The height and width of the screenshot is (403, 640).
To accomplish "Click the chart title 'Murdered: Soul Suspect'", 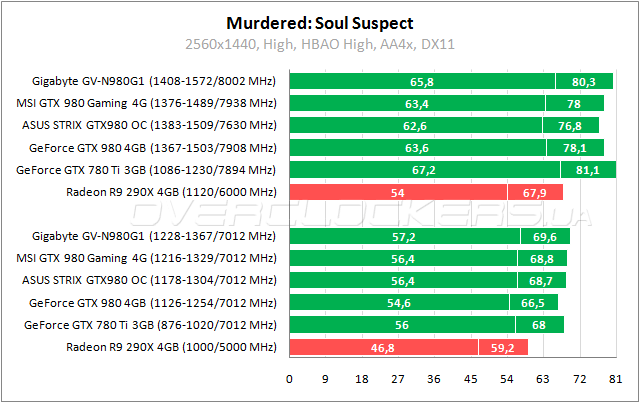I will pos(320,24).
